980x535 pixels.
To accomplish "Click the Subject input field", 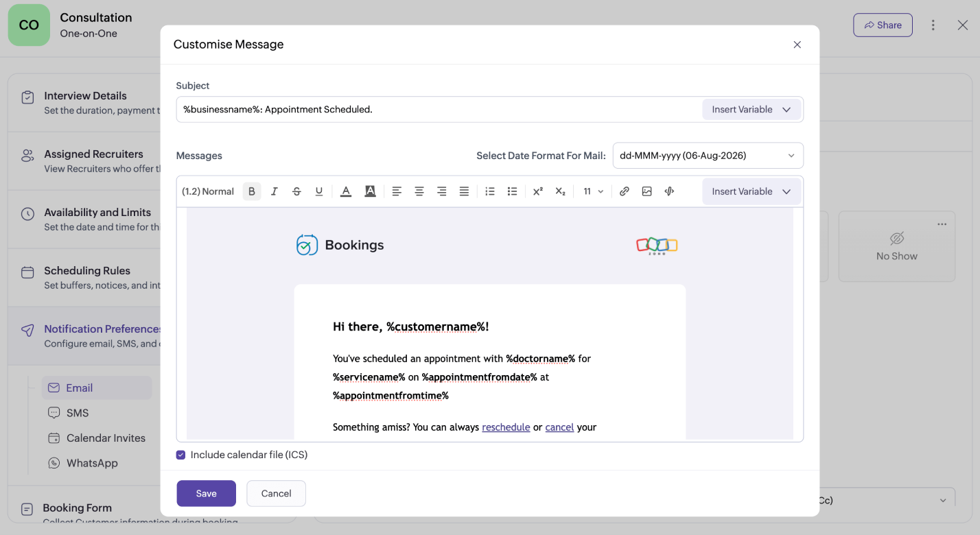I will click(x=439, y=110).
